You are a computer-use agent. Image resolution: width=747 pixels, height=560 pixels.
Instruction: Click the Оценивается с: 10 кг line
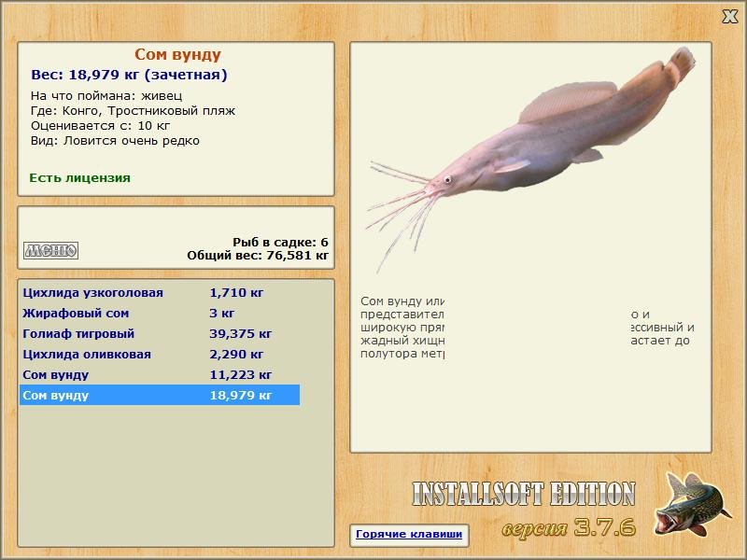101,126
